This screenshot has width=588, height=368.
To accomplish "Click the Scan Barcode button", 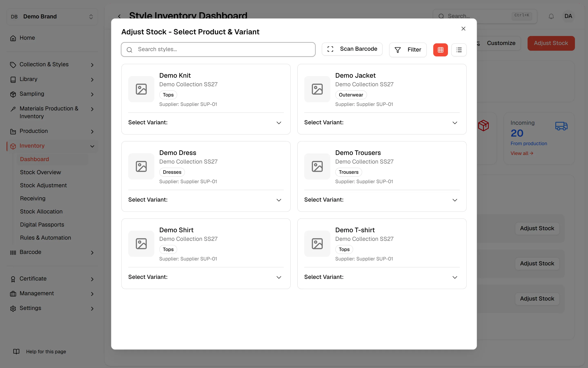I will [x=352, y=49].
